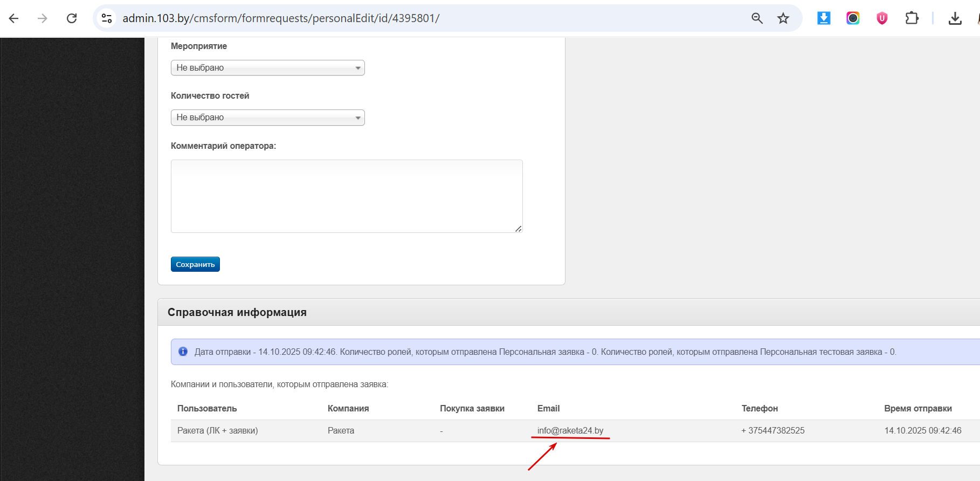Click the Справочная информация heading
This screenshot has height=481, width=980.
point(237,312)
